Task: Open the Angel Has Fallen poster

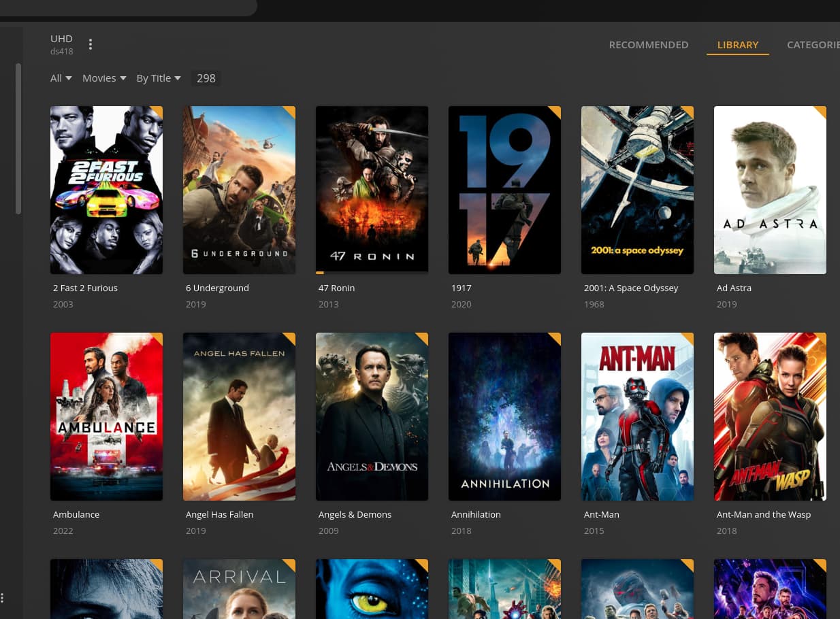Action: pyautogui.click(x=239, y=416)
